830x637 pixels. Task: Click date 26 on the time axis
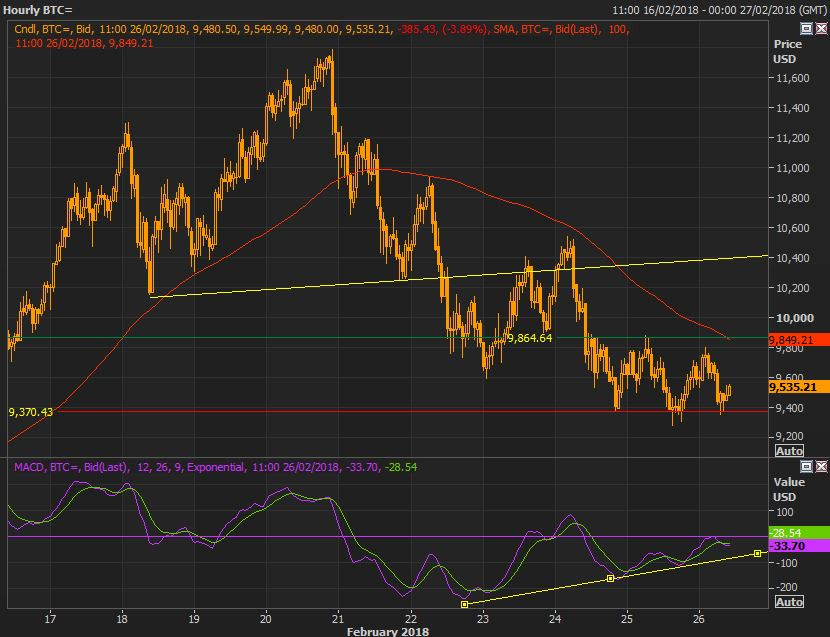(699, 618)
